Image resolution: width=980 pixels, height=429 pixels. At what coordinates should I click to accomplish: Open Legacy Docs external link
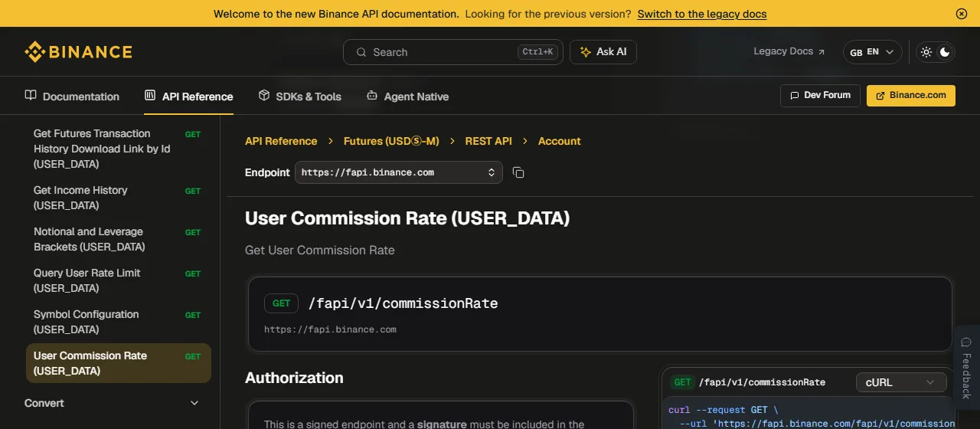tap(789, 51)
